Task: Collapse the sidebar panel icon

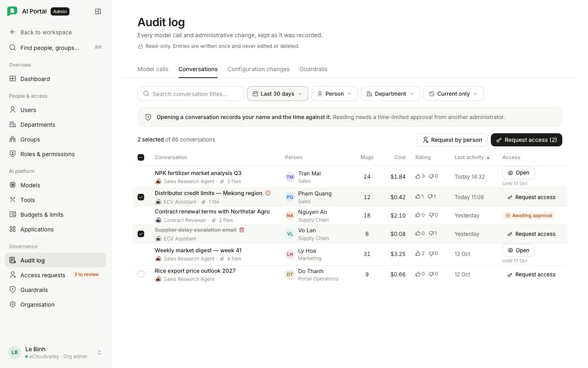Action: pyautogui.click(x=98, y=11)
